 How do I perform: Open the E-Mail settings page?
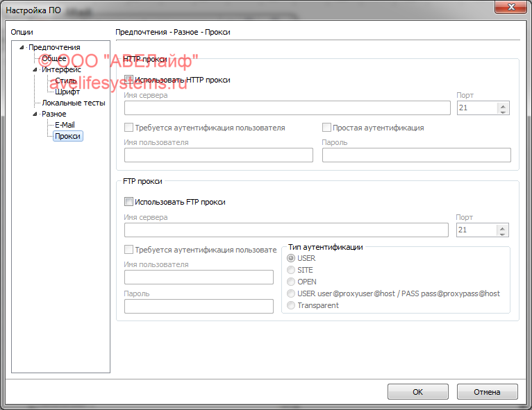point(65,125)
